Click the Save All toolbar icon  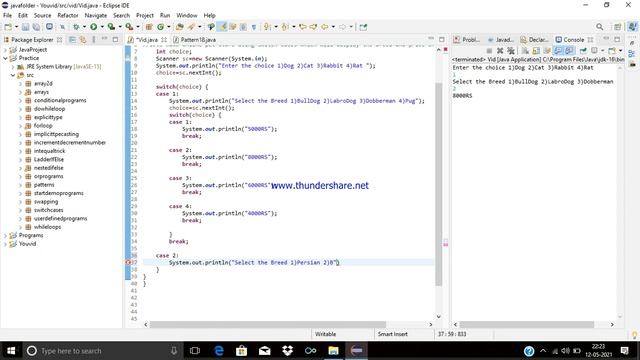[x=36, y=27]
